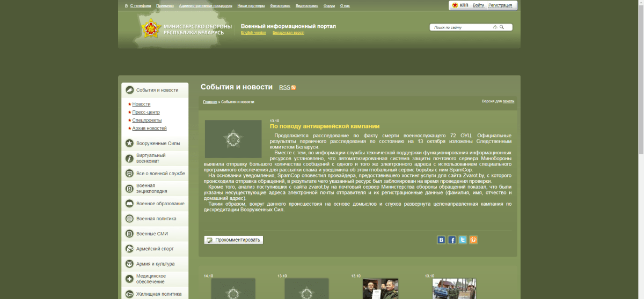
Task: Share the article on Facebook
Action: [x=452, y=240]
